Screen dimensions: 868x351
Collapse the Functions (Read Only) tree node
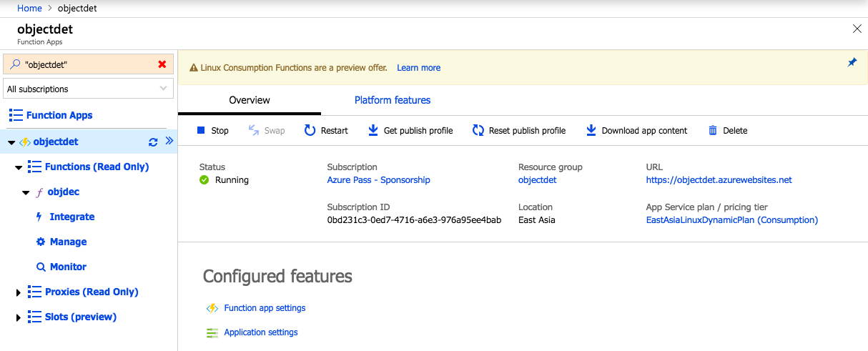click(x=19, y=167)
